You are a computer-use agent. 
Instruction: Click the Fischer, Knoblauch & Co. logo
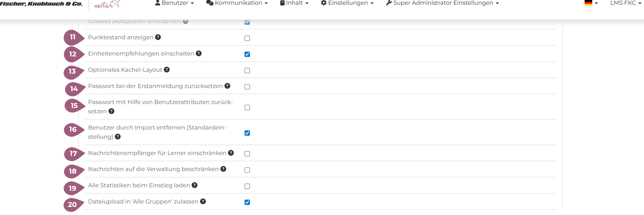41,4
